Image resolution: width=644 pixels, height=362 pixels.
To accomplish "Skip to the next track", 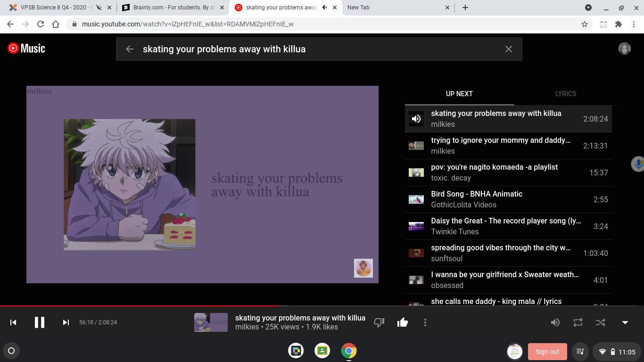I will 66,322.
